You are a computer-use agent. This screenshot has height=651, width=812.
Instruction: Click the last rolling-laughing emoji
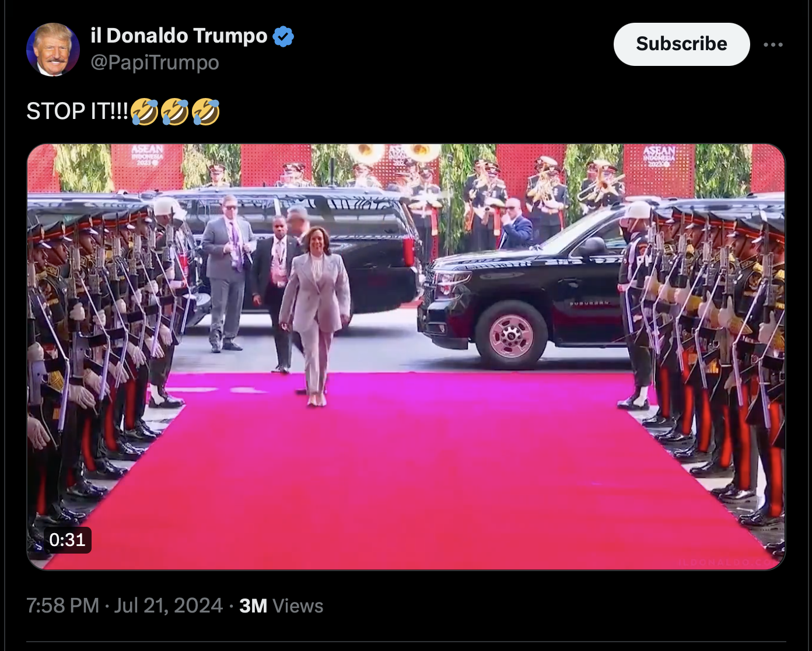(205, 111)
